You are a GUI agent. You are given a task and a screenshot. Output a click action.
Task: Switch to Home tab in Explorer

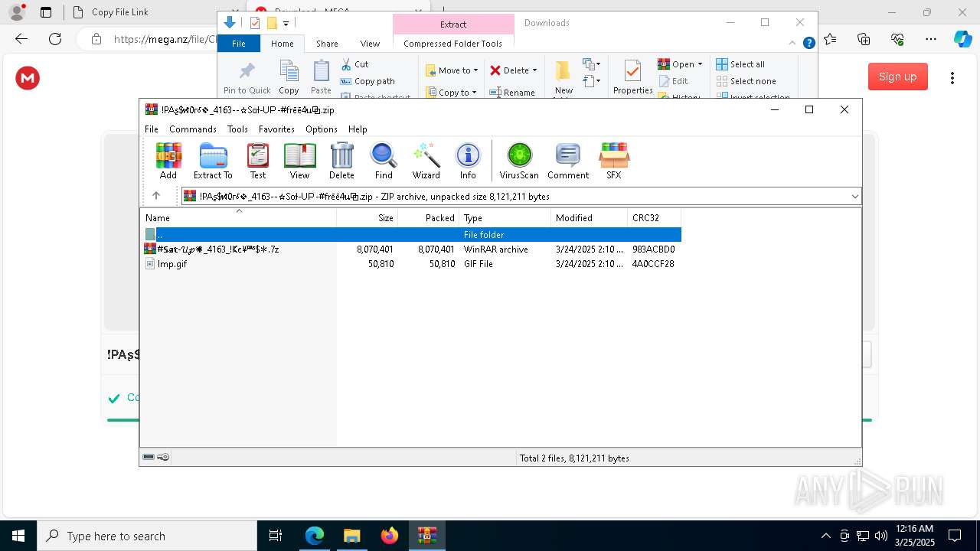pyautogui.click(x=282, y=44)
